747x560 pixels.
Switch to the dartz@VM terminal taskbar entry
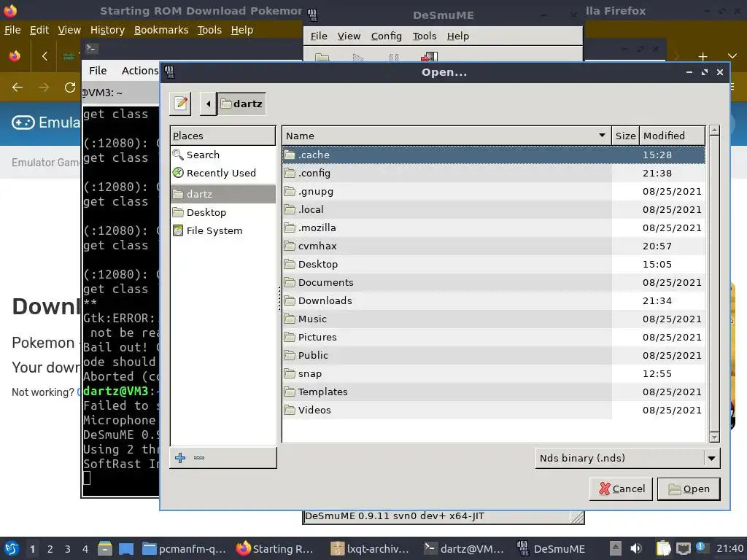(x=464, y=549)
